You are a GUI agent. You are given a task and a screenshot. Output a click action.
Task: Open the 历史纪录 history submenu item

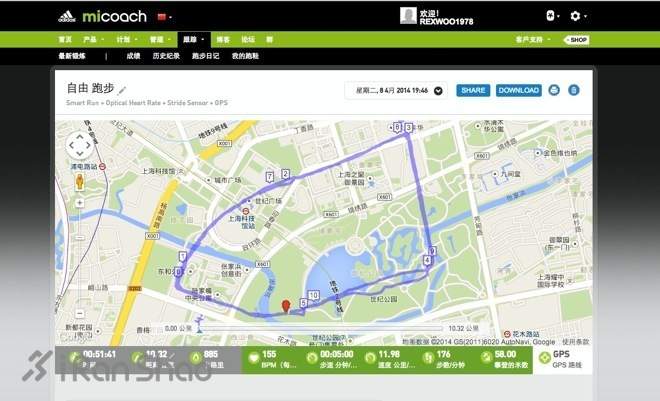pos(166,56)
